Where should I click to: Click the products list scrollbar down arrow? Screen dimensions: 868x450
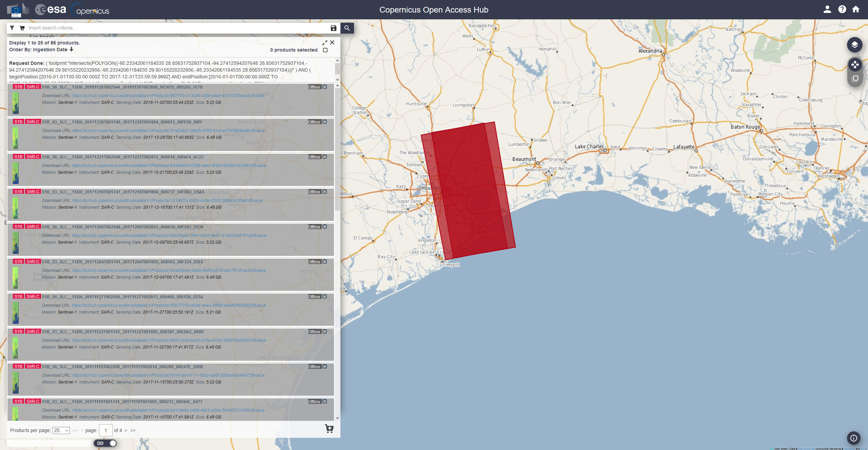(337, 418)
